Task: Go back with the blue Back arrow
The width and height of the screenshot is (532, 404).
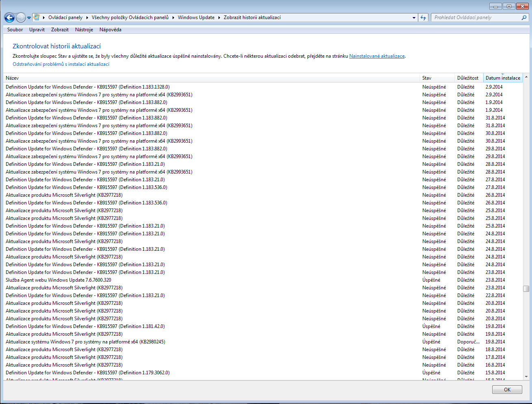Action: 9,17
